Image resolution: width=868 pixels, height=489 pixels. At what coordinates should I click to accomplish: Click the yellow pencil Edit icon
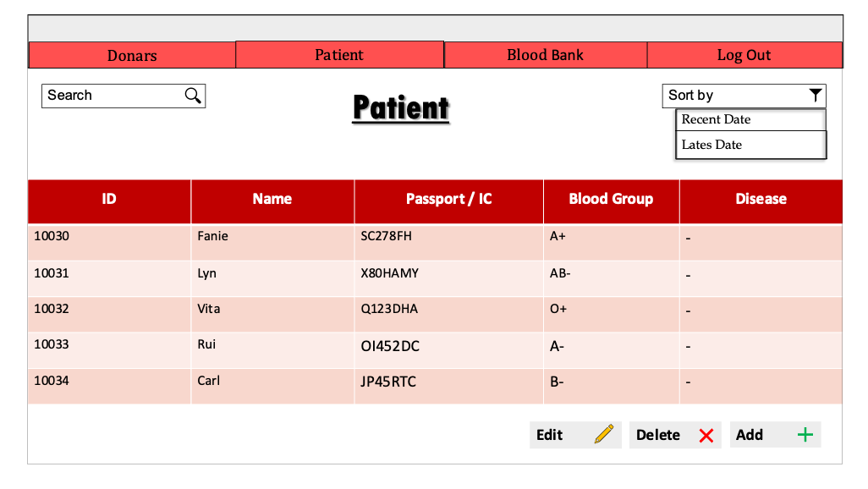604,435
